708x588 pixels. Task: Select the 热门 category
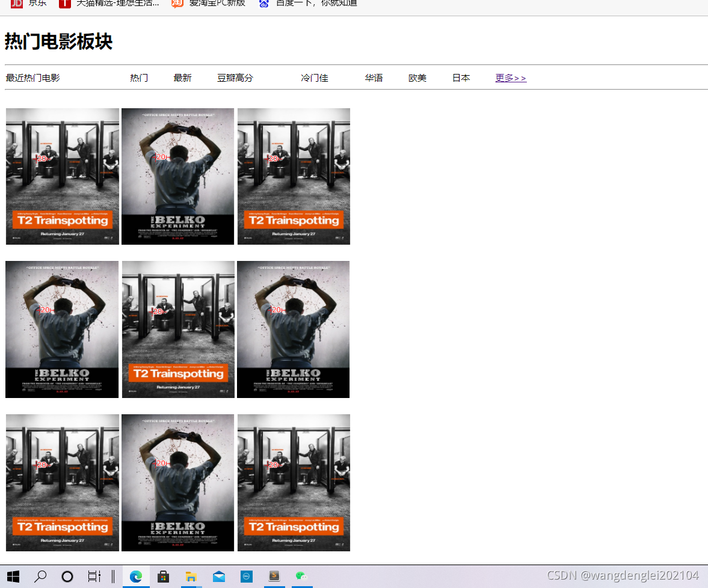point(139,78)
